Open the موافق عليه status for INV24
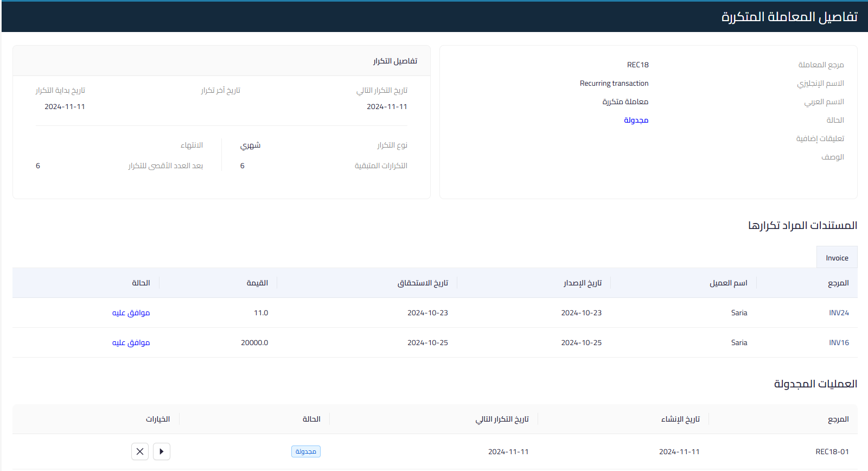This screenshot has height=471, width=868. click(x=131, y=313)
